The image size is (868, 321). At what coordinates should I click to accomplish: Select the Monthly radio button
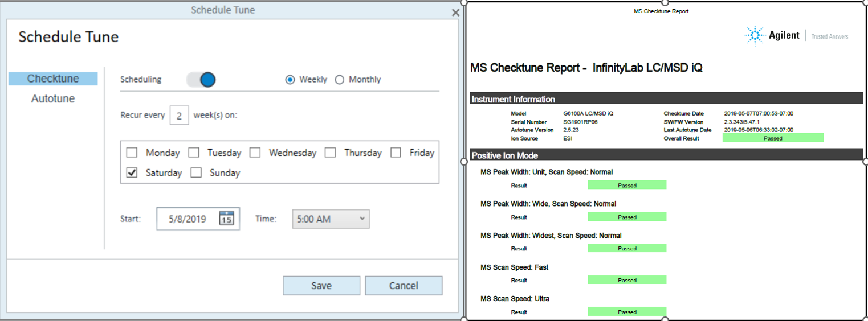340,80
